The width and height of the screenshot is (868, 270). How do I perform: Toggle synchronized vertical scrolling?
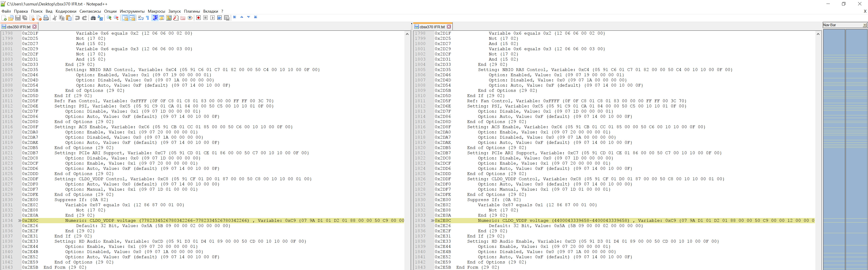point(125,18)
